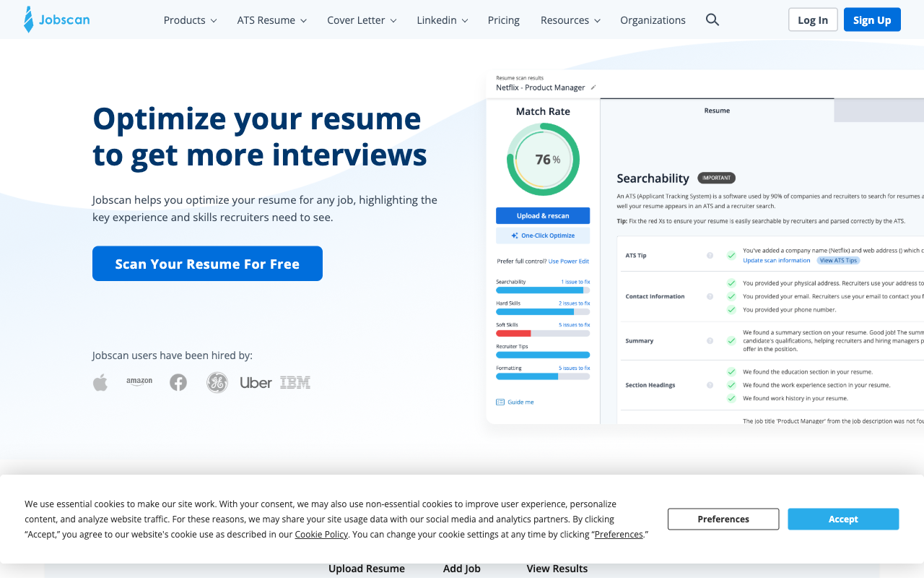Expand the ATS Resume dropdown menu
Screen dimensions: 924x578
tap(272, 20)
